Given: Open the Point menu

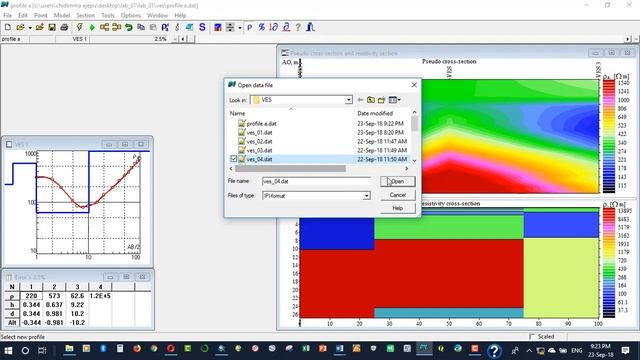Looking at the screenshot, I should (x=40, y=15).
